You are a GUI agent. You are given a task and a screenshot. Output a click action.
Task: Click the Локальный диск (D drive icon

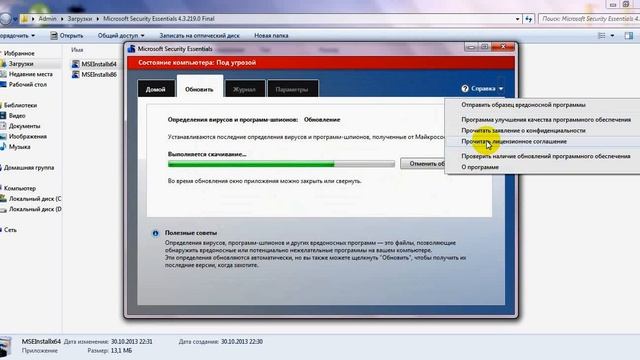(3, 209)
